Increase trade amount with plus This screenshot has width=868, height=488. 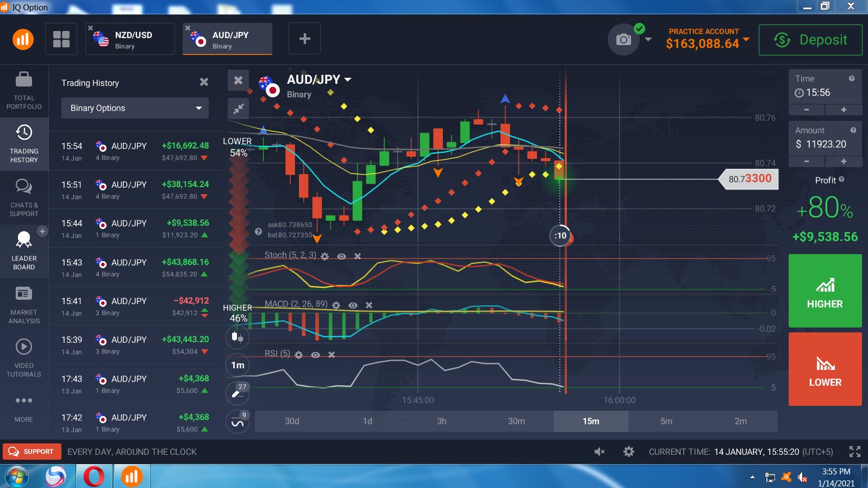point(844,161)
